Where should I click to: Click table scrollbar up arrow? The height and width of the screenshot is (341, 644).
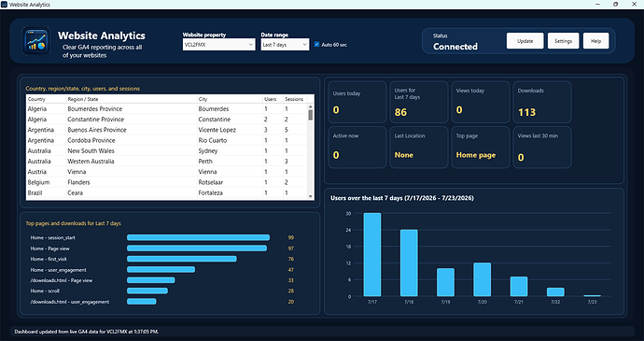[x=311, y=107]
